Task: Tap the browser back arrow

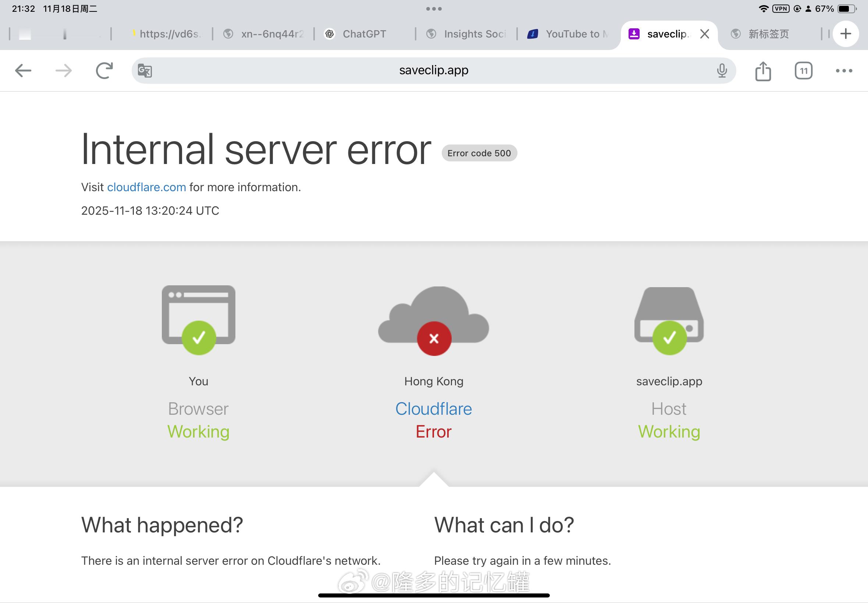Action: tap(23, 71)
